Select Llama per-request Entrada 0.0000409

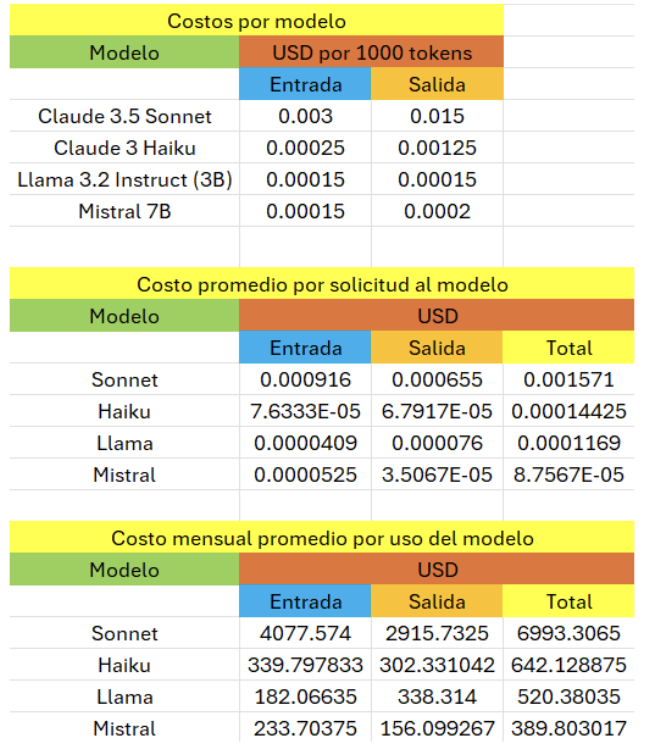click(x=305, y=443)
